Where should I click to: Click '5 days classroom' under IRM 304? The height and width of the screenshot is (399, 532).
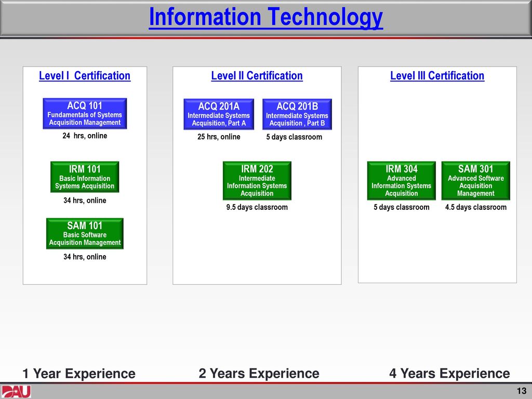pyautogui.click(x=402, y=207)
